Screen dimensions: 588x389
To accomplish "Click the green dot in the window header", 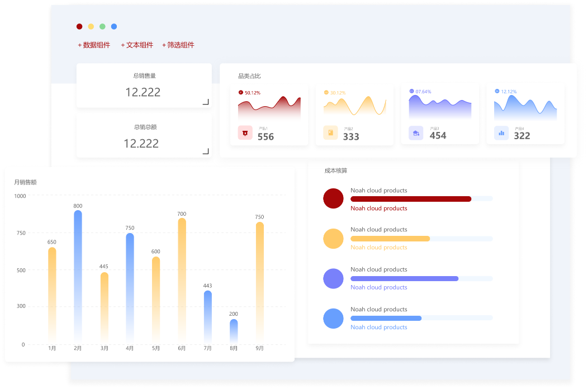I will pyautogui.click(x=102, y=26).
